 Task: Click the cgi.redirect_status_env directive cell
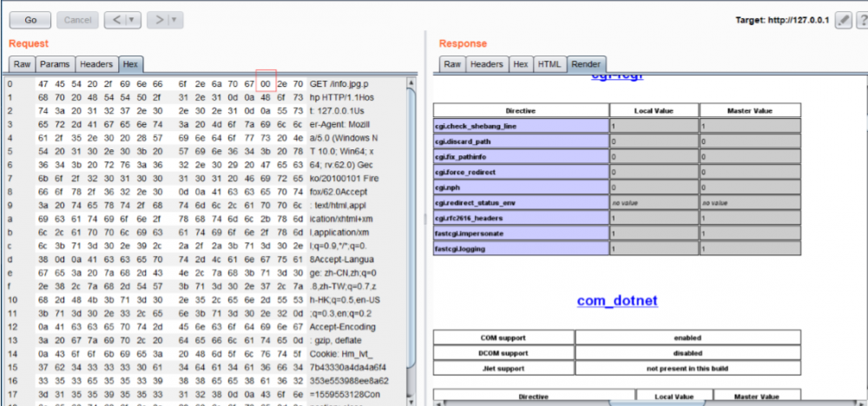click(x=520, y=203)
